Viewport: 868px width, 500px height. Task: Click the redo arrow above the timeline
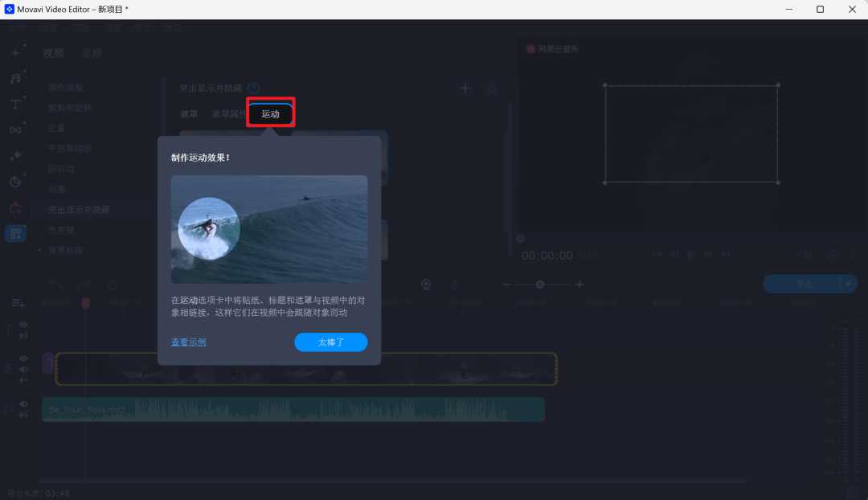pos(84,284)
